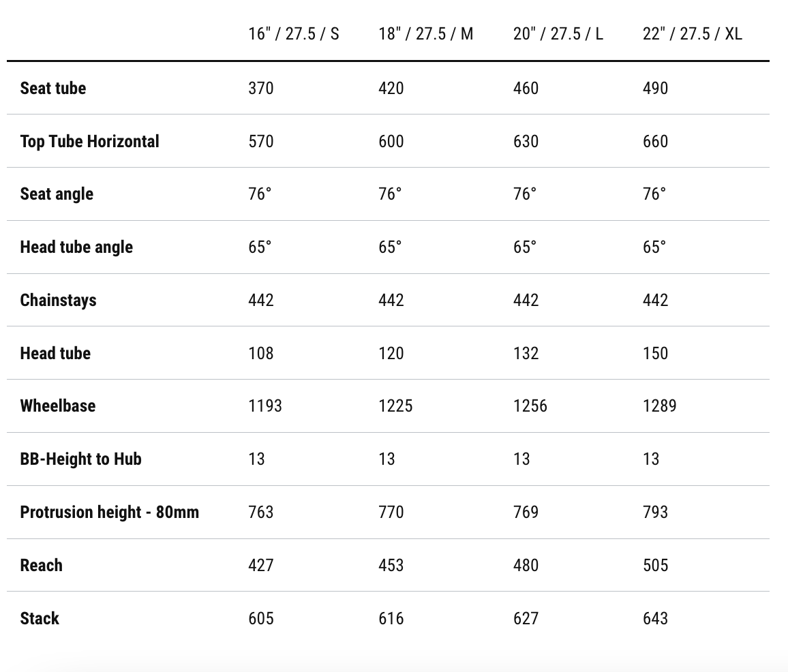Click the 16" / 27.5 / S column header
The height and width of the screenshot is (672, 788).
coord(293,34)
